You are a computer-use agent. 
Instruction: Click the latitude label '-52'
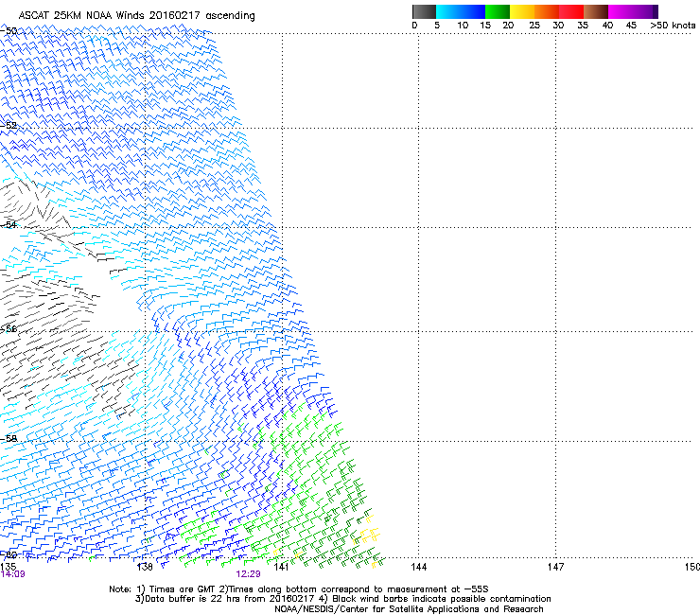(x=9, y=125)
